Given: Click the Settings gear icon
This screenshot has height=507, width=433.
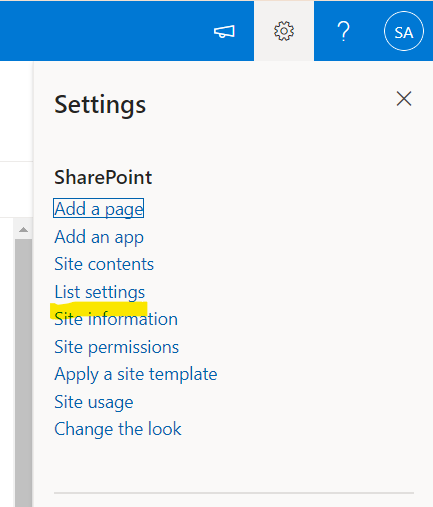Looking at the screenshot, I should pos(284,31).
